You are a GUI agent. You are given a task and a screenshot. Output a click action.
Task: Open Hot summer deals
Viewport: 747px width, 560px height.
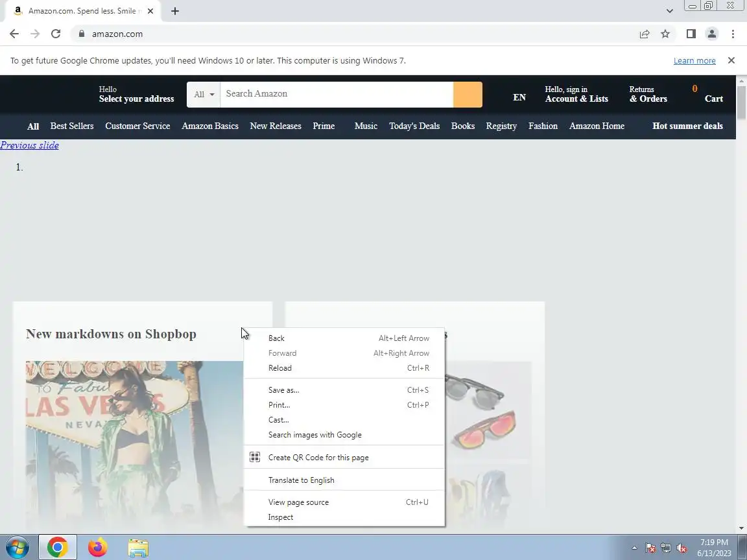[687, 126]
